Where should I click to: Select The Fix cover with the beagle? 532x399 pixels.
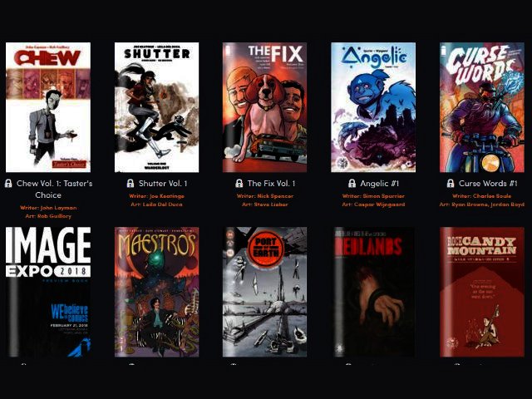coord(264,107)
